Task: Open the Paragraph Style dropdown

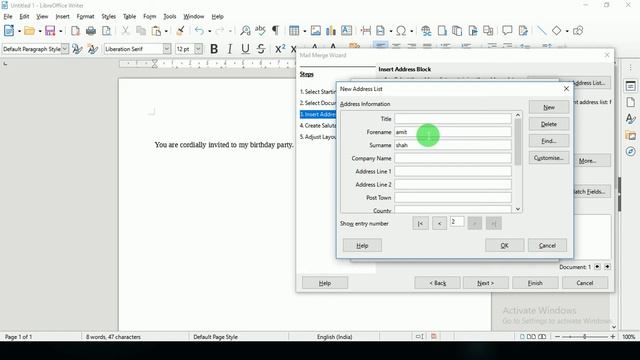Action: pos(65,49)
